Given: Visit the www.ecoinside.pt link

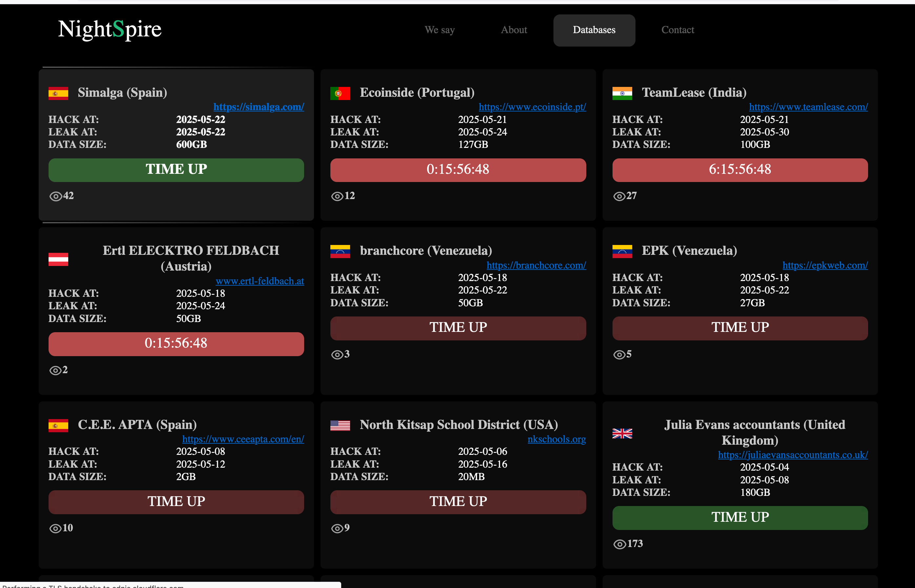Looking at the screenshot, I should (532, 107).
